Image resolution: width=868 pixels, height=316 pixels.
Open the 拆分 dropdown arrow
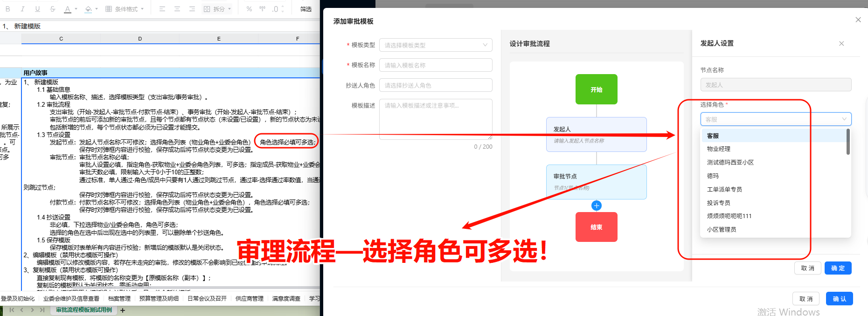(229, 9)
